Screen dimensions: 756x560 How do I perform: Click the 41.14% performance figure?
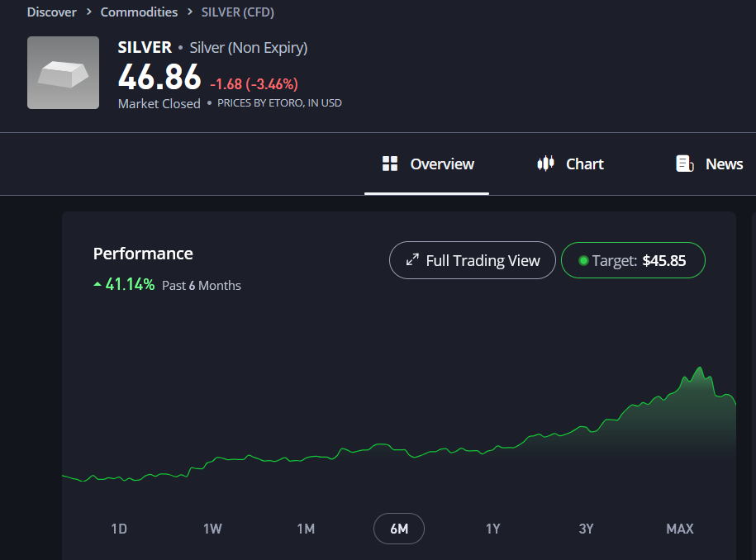tap(131, 284)
